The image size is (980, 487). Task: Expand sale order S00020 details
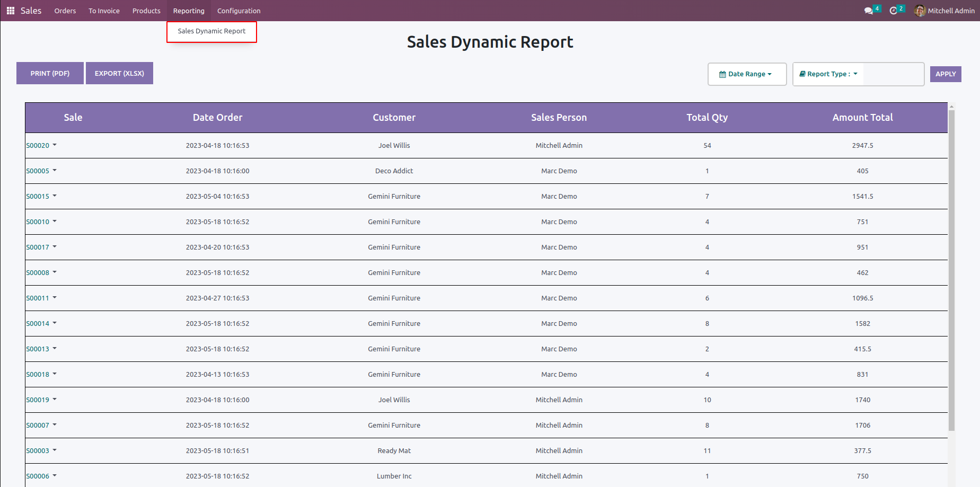click(55, 145)
